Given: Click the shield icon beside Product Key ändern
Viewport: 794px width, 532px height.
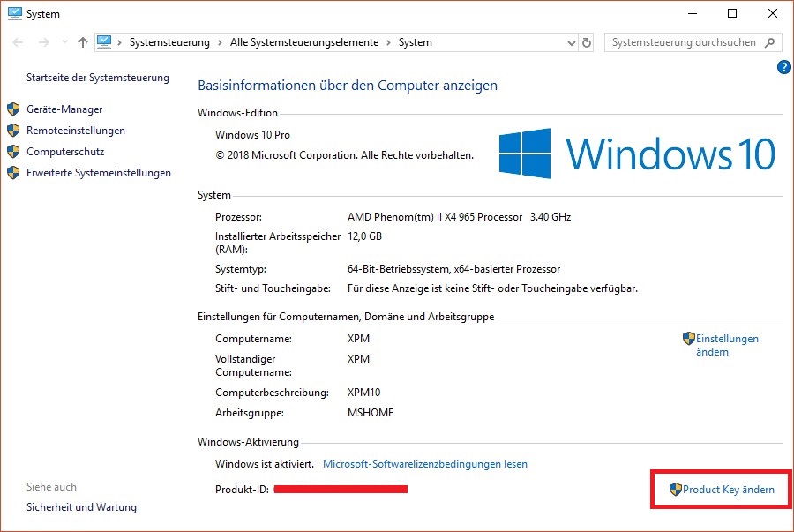Looking at the screenshot, I should [676, 490].
